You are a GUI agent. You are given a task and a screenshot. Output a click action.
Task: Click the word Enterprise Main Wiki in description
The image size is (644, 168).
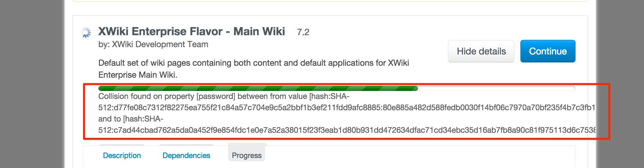coord(138,75)
